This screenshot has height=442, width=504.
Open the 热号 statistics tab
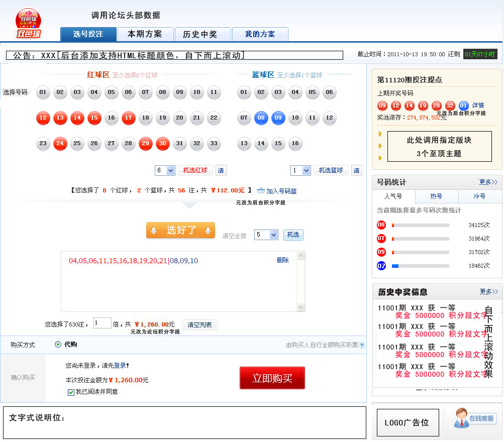tap(436, 196)
